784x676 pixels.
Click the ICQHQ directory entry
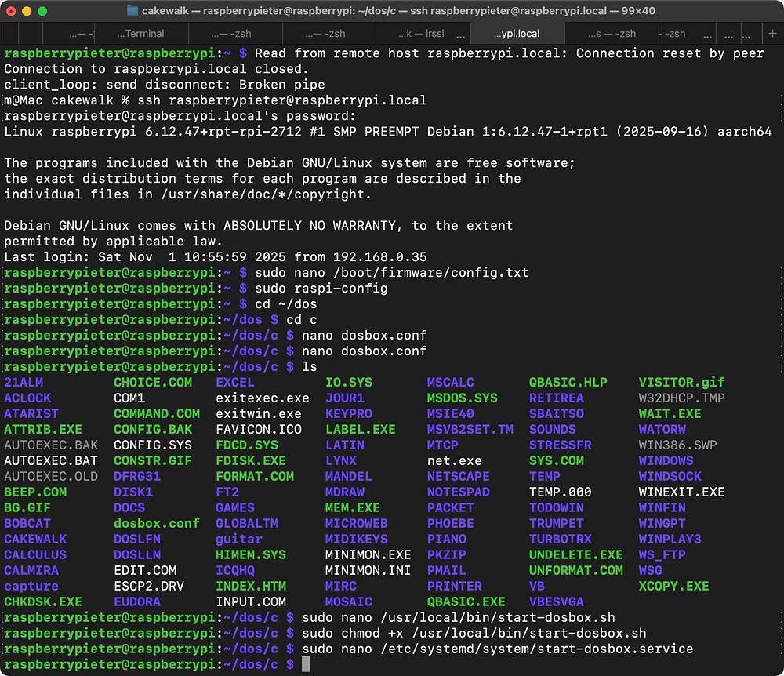pyautogui.click(x=235, y=570)
